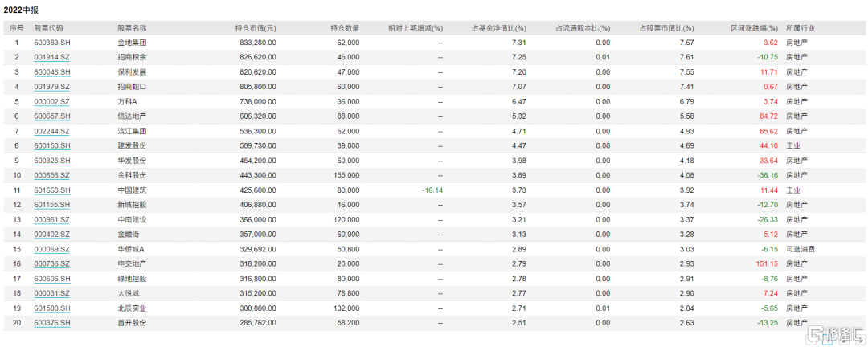Select stock name 金科股份
868x347 pixels.
132,175
